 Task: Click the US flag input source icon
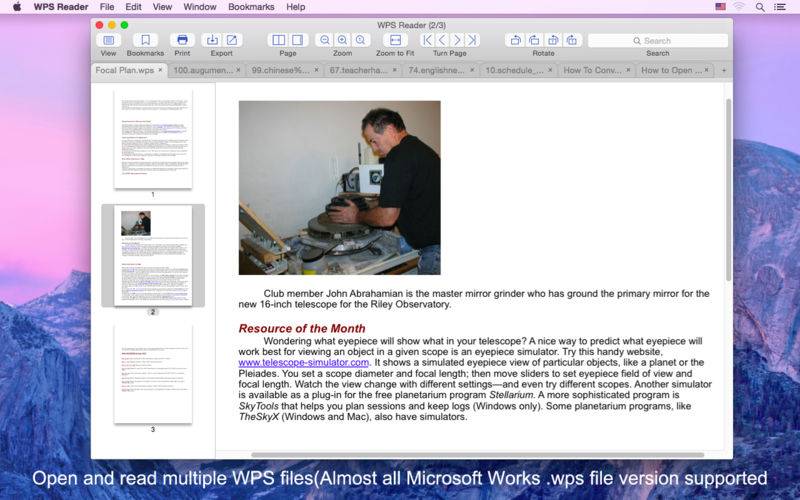coord(720,7)
